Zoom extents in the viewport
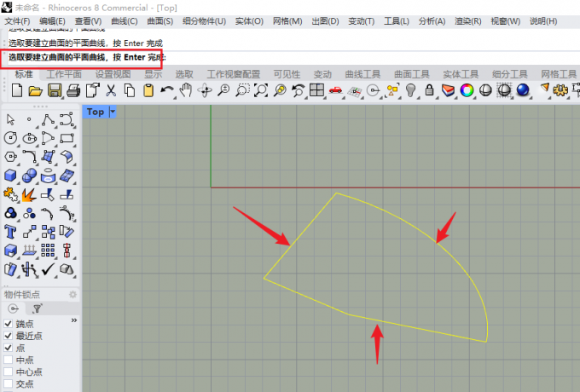Viewport: 580px width, 392px height. click(x=261, y=90)
